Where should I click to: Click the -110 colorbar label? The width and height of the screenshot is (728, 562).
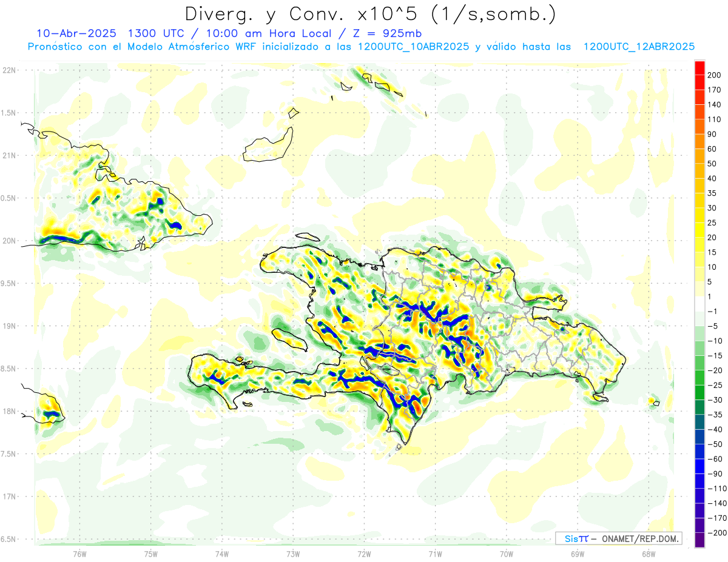(x=716, y=488)
